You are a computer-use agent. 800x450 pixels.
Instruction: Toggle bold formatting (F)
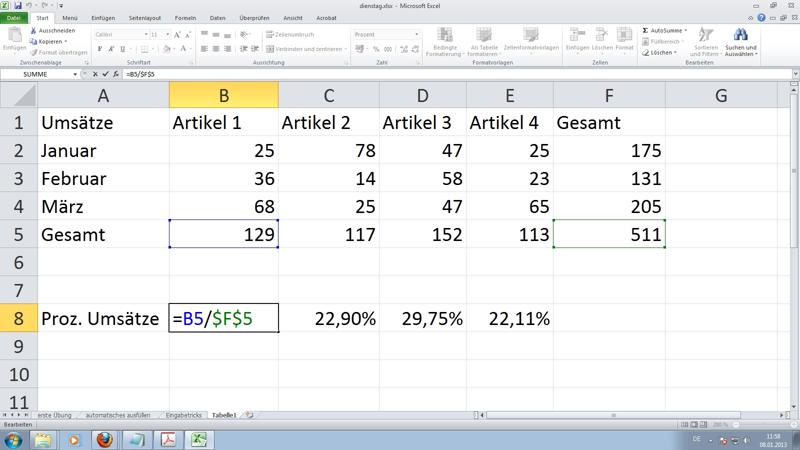(x=99, y=49)
